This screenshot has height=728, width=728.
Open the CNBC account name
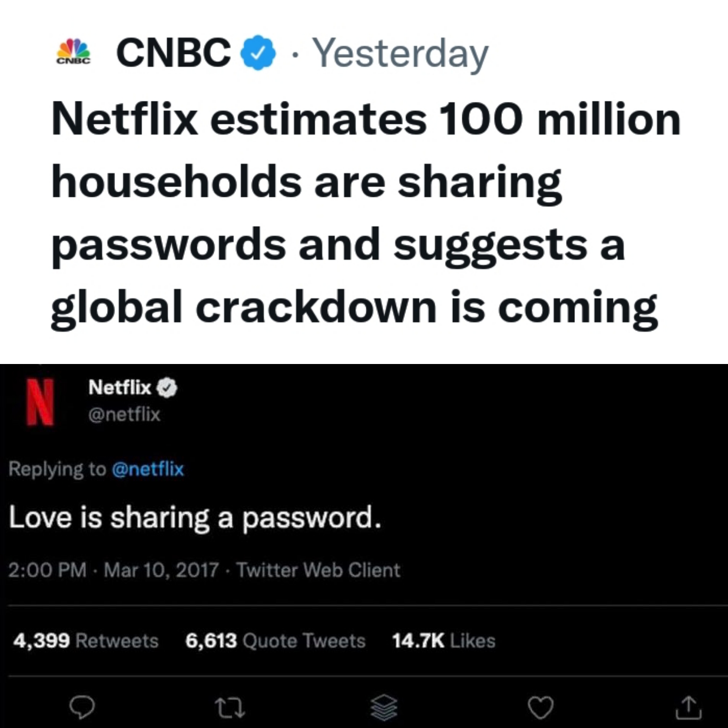[x=173, y=52]
